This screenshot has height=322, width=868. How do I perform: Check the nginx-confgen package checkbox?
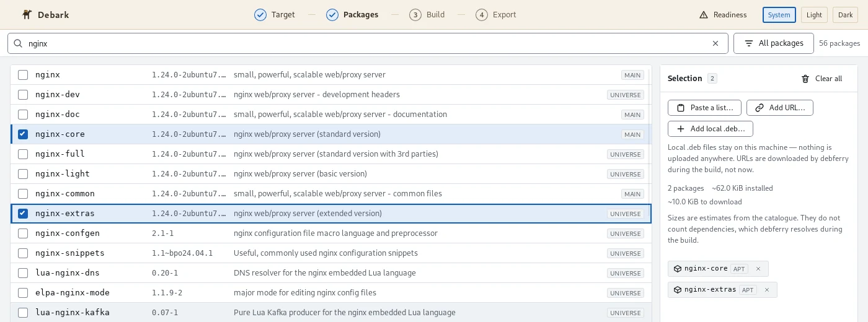[x=23, y=233]
